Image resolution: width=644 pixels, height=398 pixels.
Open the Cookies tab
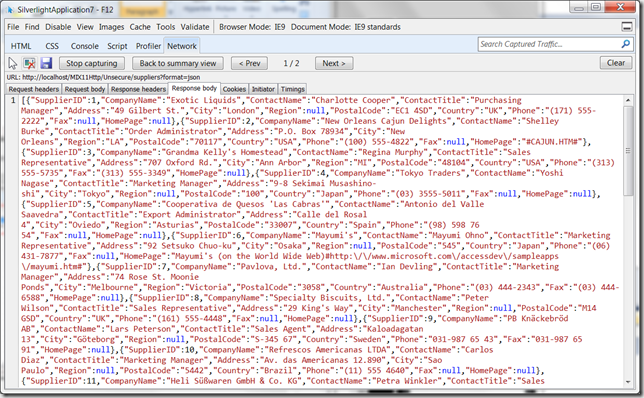coord(234,89)
